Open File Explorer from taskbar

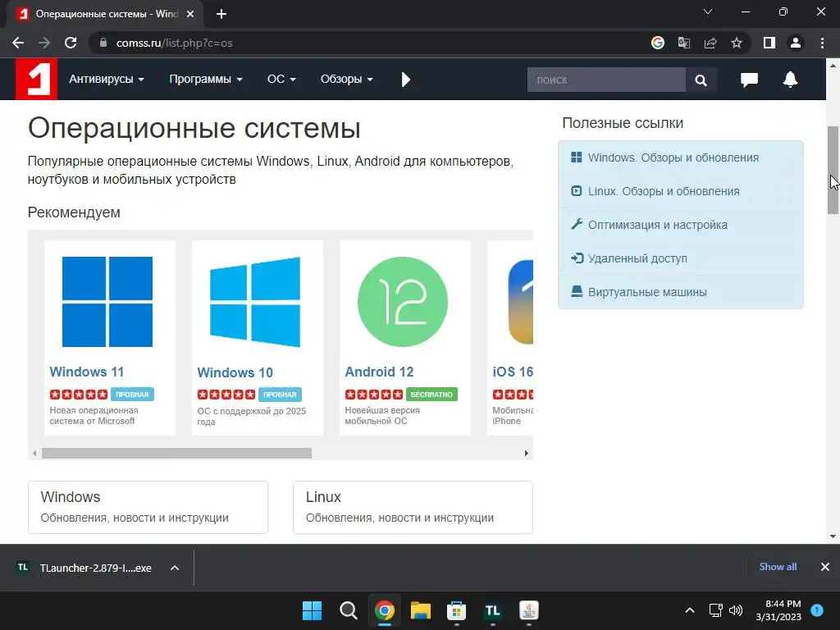pyautogui.click(x=421, y=610)
